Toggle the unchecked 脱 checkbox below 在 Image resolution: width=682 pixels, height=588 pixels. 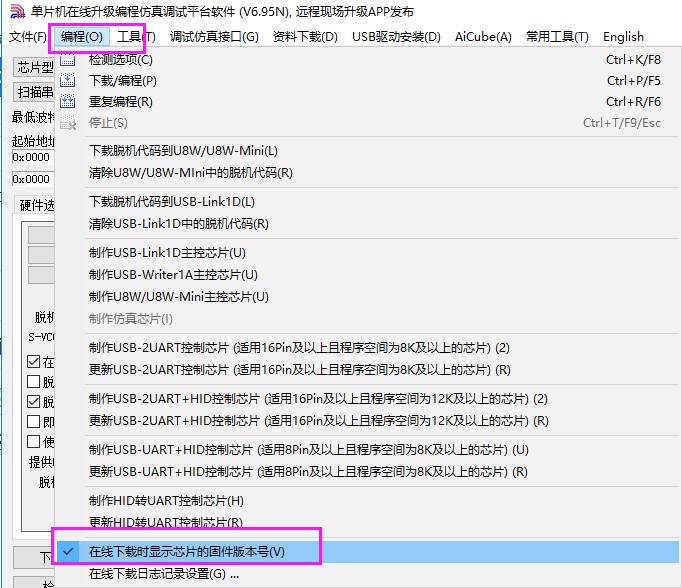pos(33,381)
